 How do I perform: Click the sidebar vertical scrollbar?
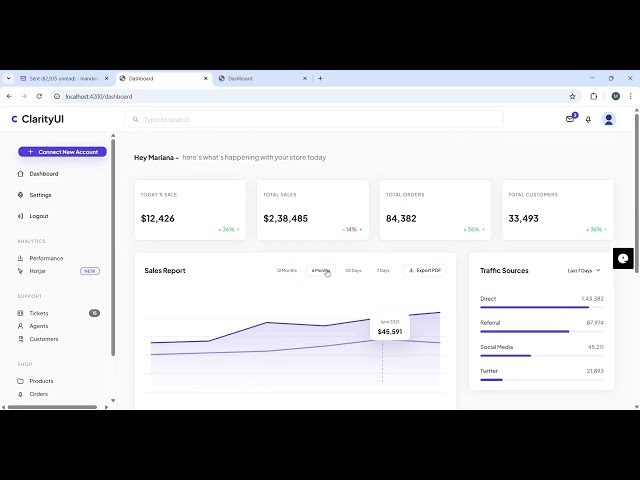[x=113, y=247]
